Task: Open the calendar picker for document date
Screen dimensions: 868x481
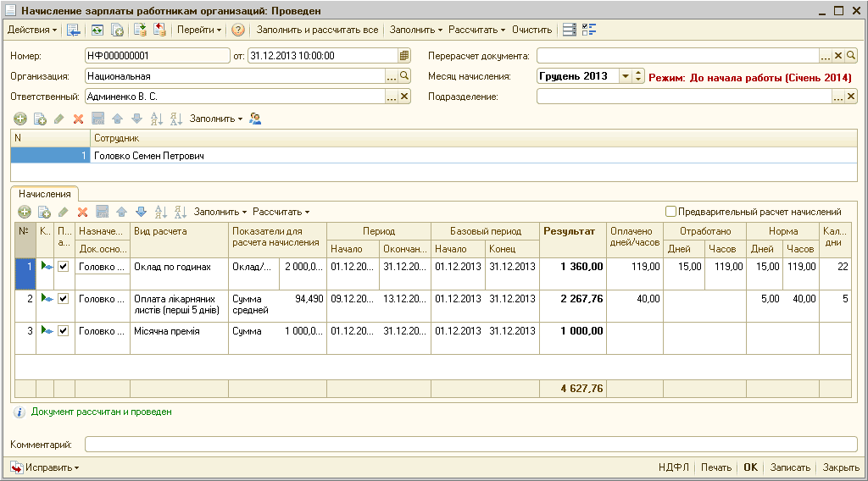Action: pyautogui.click(x=404, y=56)
